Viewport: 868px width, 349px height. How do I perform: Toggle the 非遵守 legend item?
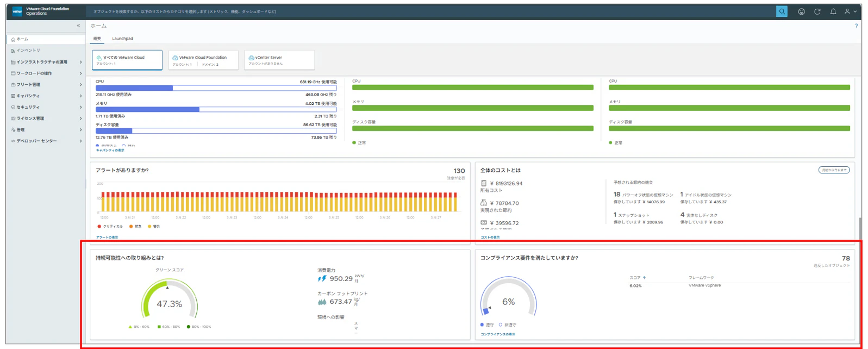click(508, 325)
